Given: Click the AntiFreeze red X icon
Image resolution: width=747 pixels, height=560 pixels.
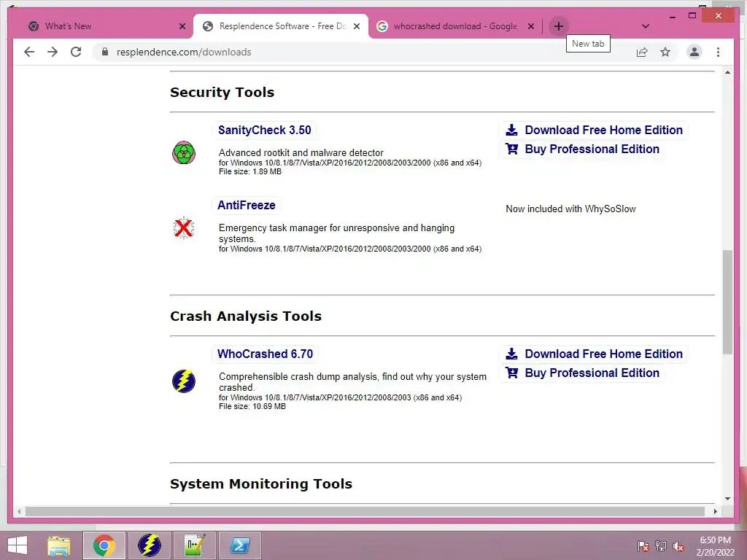Looking at the screenshot, I should point(183,228).
